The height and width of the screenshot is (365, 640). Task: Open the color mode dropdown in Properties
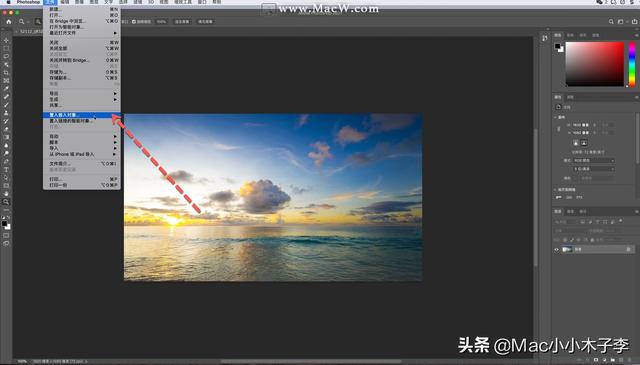[x=594, y=160]
